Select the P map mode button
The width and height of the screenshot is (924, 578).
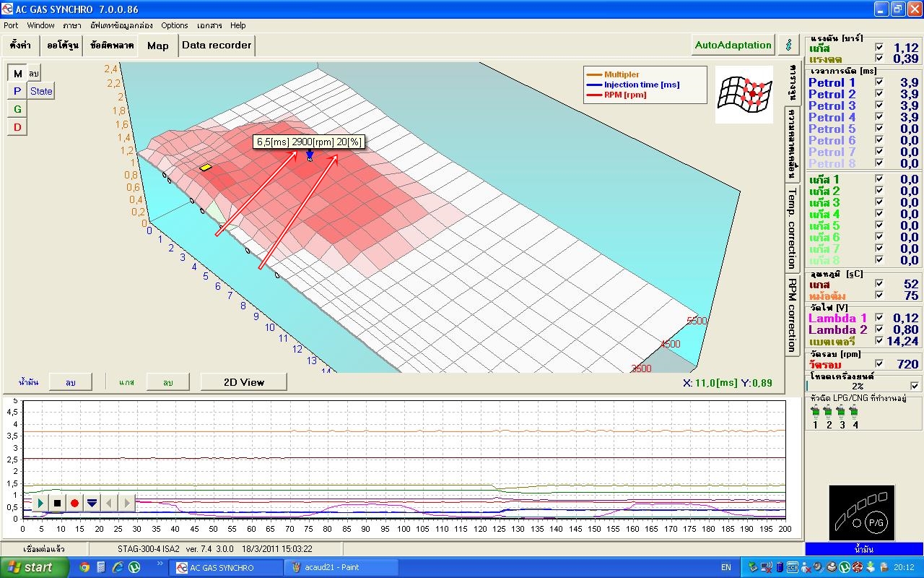(17, 91)
